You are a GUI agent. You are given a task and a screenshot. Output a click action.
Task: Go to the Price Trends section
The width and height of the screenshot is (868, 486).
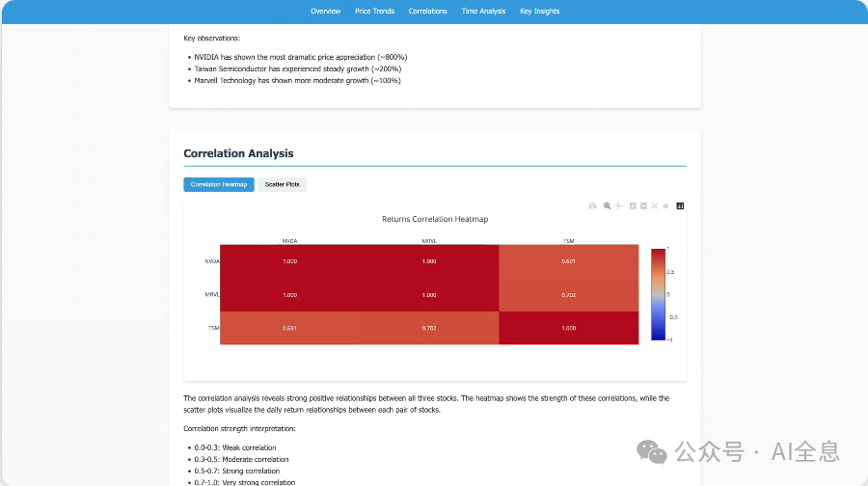click(375, 11)
